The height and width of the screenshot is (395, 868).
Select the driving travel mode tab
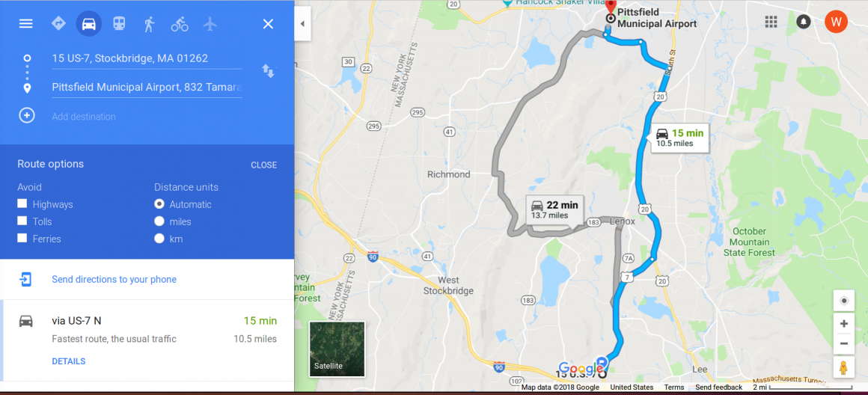(88, 24)
